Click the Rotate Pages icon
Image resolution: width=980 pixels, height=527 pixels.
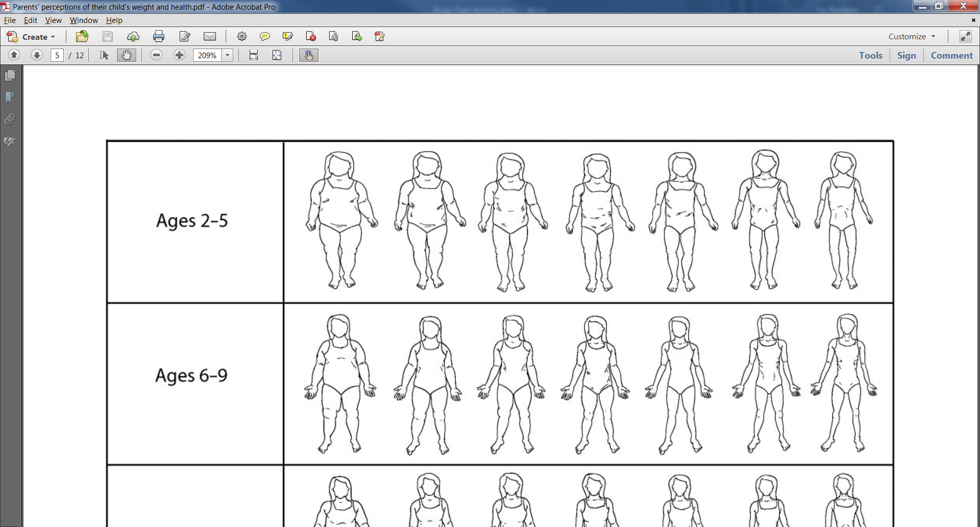[334, 37]
